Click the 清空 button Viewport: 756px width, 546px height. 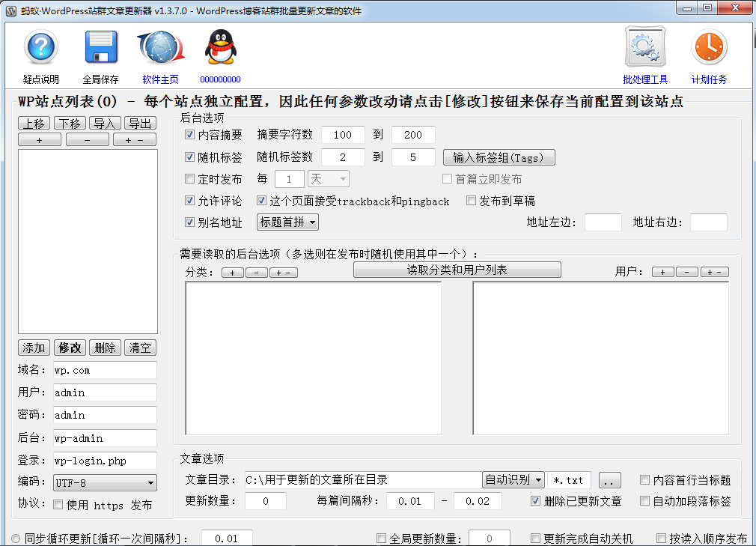[140, 348]
